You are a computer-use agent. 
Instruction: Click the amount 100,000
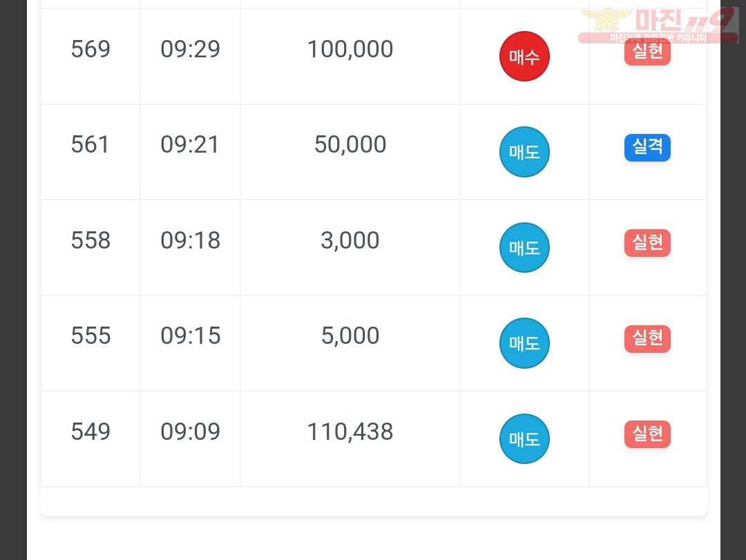350,49
